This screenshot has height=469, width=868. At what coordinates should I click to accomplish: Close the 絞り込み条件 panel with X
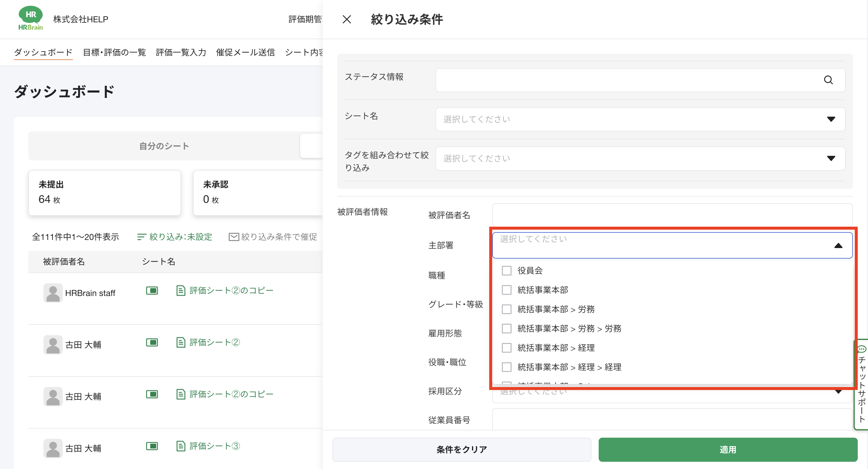click(x=347, y=20)
